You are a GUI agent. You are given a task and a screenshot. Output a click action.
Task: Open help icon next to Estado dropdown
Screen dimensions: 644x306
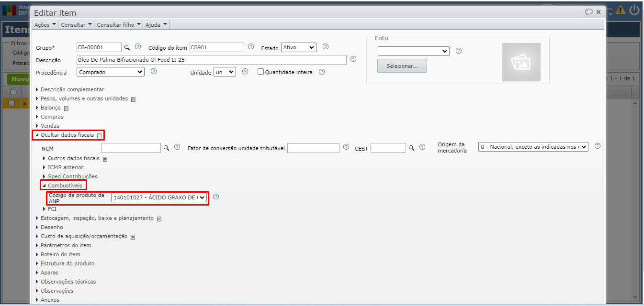326,47
